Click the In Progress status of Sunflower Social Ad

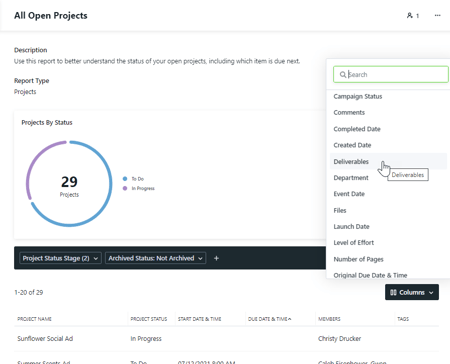tap(146, 338)
